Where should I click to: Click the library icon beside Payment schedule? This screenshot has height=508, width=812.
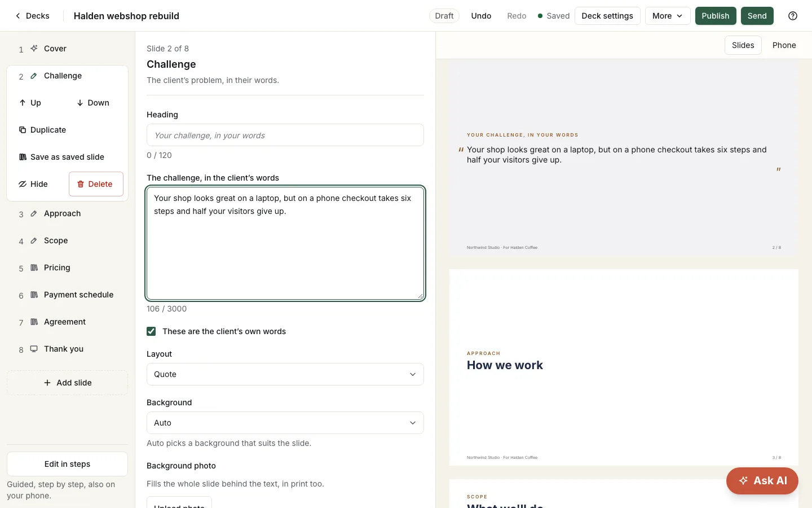point(34,295)
